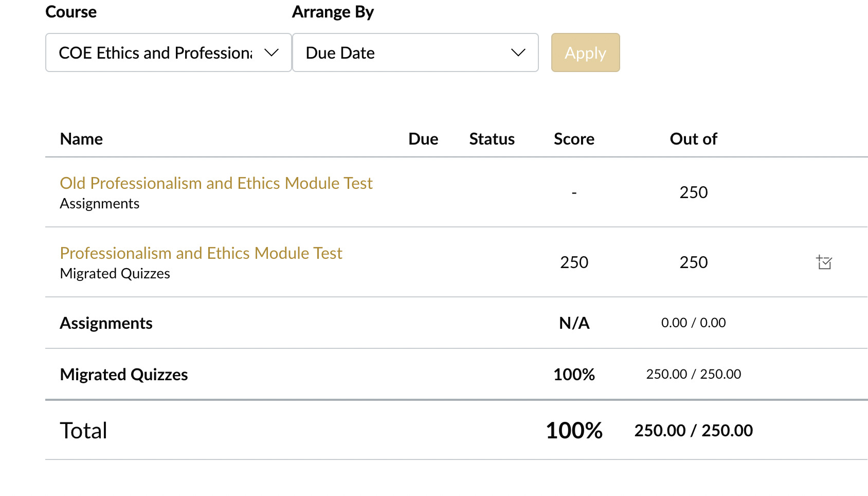Open the Course dropdown showing COE Ethics

[168, 52]
